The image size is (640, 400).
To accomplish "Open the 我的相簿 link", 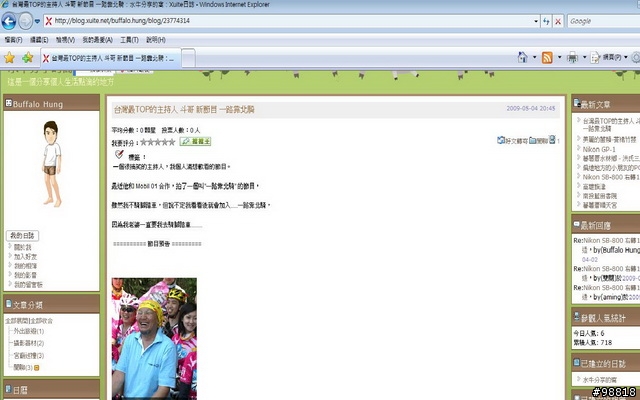I will pos(25,266).
